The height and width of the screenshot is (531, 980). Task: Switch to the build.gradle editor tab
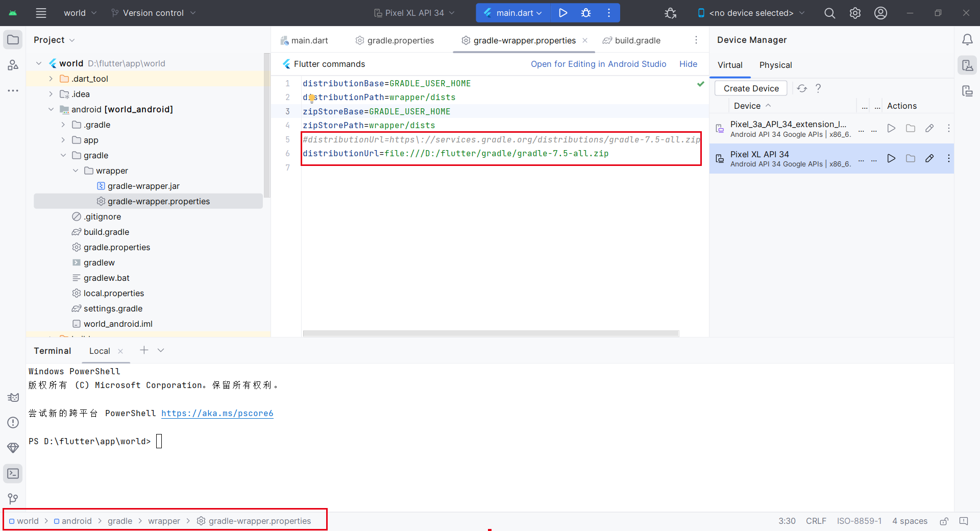tap(631, 40)
